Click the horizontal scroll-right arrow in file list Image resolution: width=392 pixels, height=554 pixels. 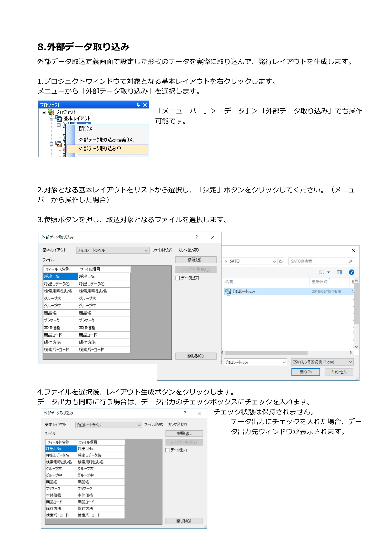pos(351,353)
